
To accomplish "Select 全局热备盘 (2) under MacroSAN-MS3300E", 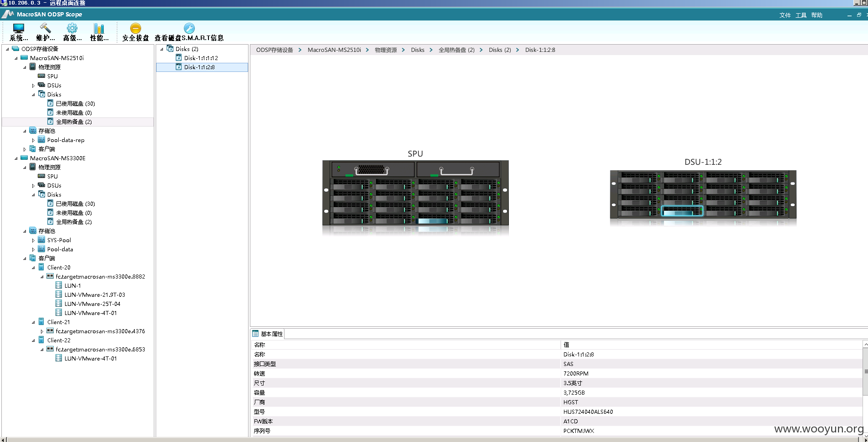I will pos(74,222).
